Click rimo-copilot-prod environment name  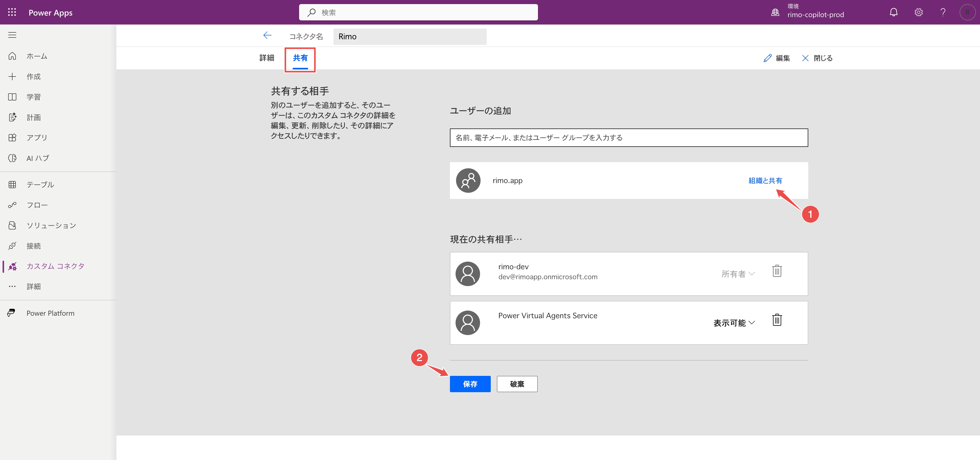pyautogui.click(x=816, y=15)
